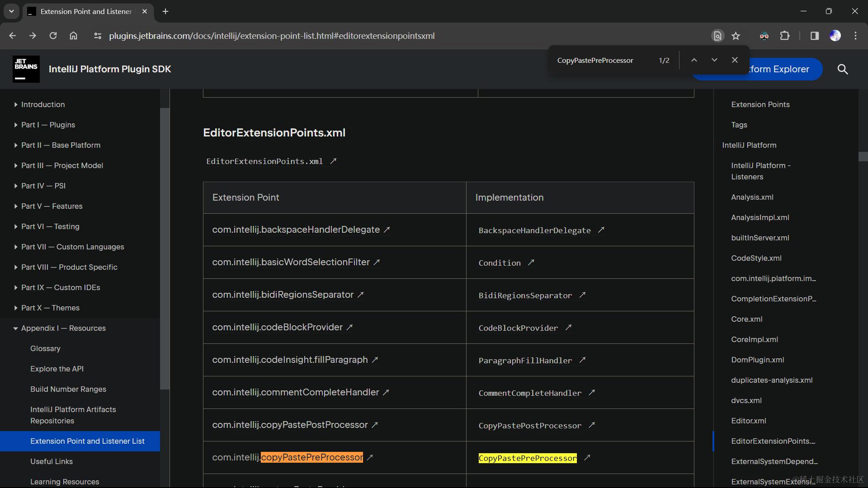Jump to Editor.xml in page outline

749,421
